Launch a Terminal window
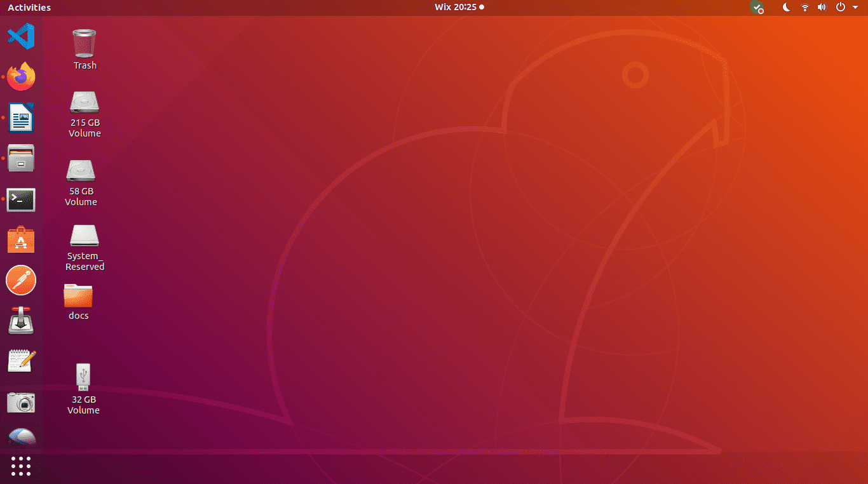The image size is (868, 484). click(21, 199)
